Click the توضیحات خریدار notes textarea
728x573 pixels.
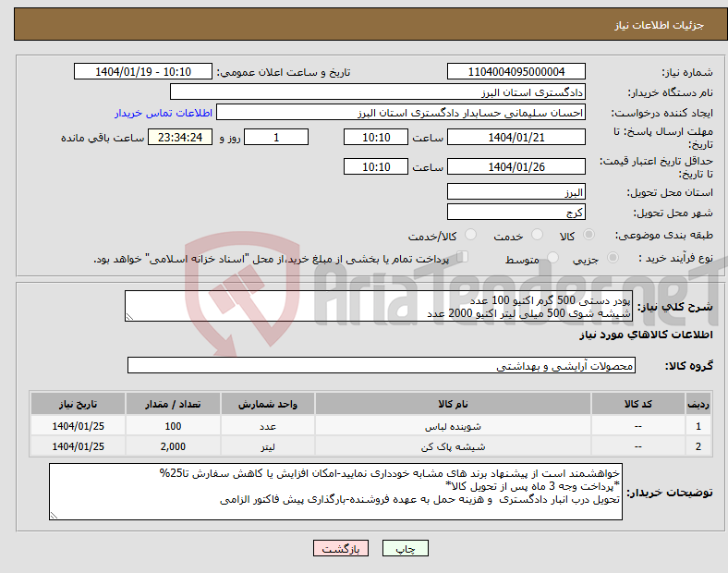click(x=335, y=492)
